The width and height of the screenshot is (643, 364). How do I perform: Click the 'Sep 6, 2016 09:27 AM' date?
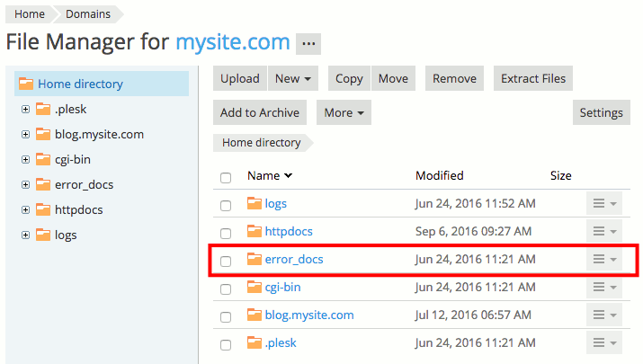(x=473, y=231)
